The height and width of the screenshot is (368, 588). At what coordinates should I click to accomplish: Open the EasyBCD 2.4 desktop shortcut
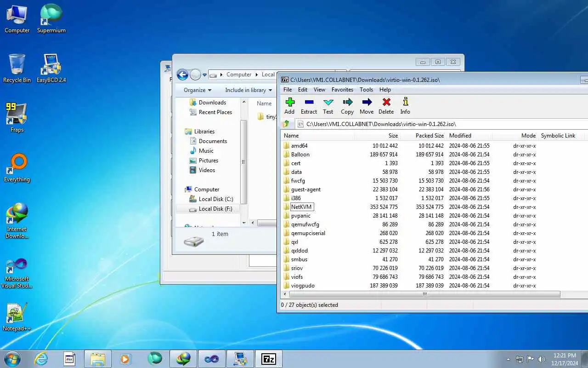point(51,69)
